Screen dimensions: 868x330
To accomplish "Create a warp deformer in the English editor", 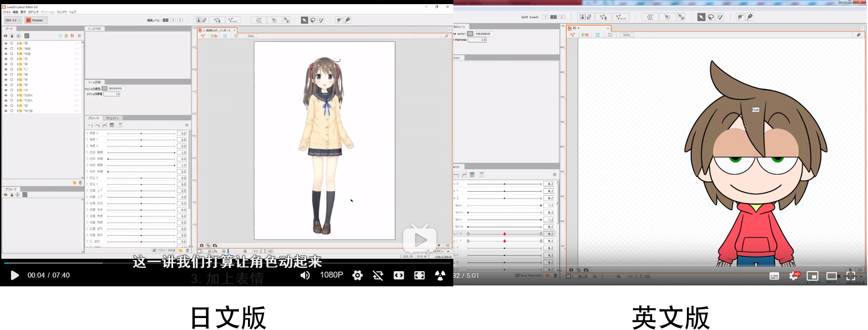I will pyautogui.click(x=650, y=17).
